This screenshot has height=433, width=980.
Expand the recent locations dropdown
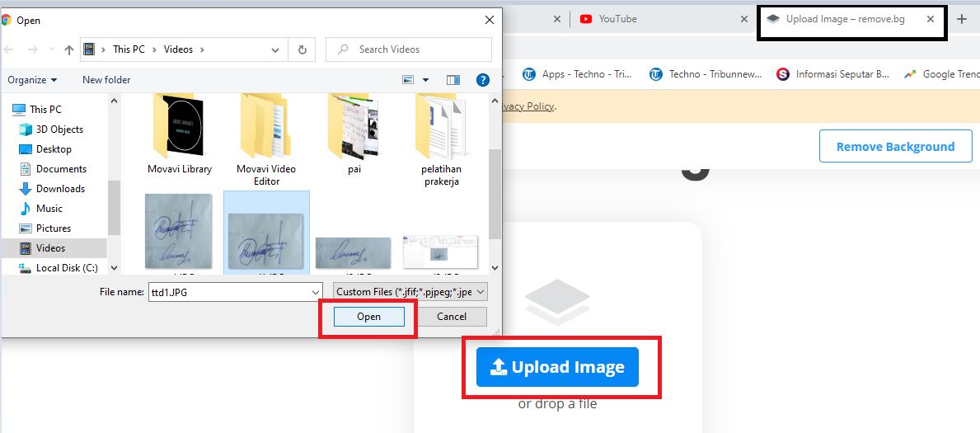(x=275, y=49)
